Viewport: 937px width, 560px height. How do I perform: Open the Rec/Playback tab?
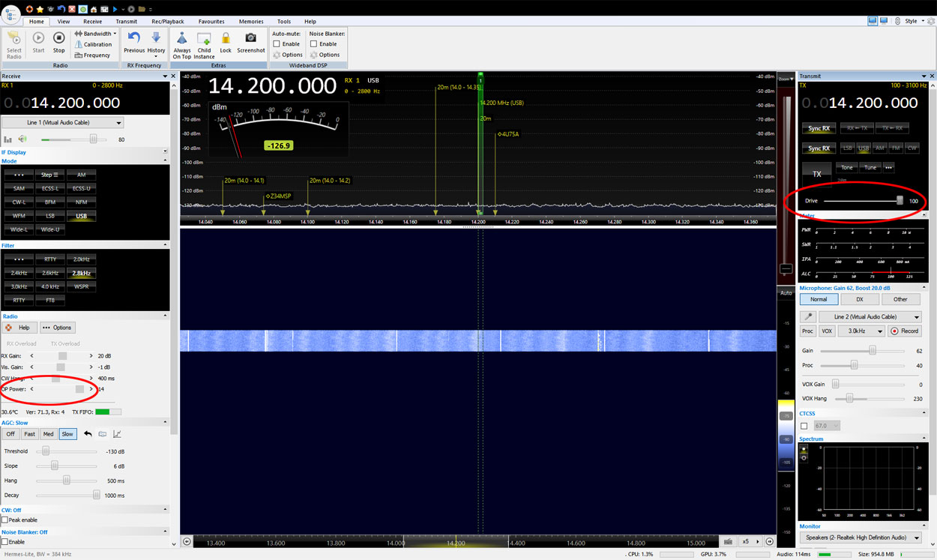point(166,22)
